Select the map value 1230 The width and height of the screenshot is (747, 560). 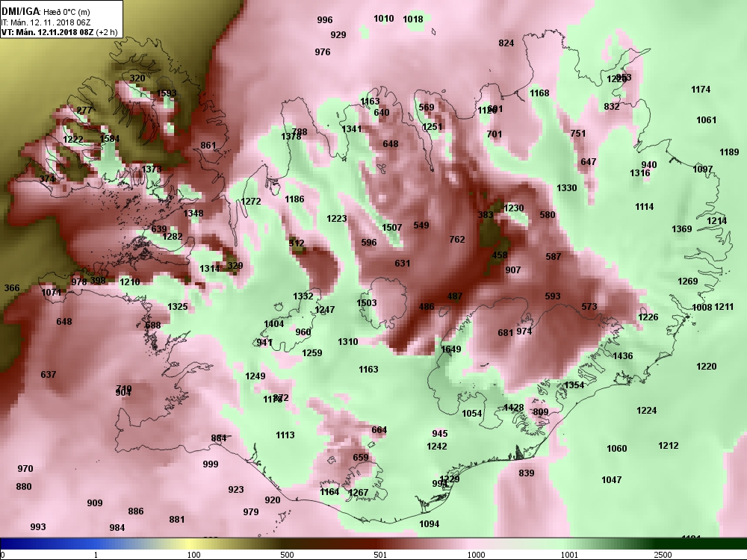pos(513,208)
